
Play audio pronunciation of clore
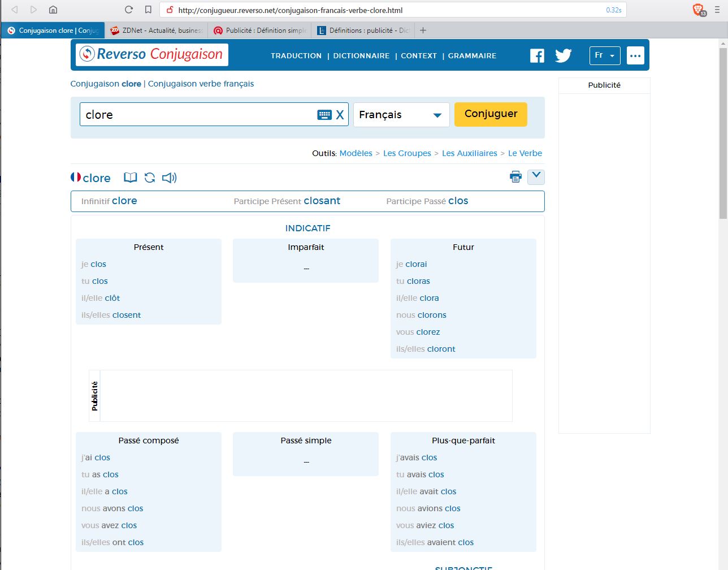click(169, 178)
